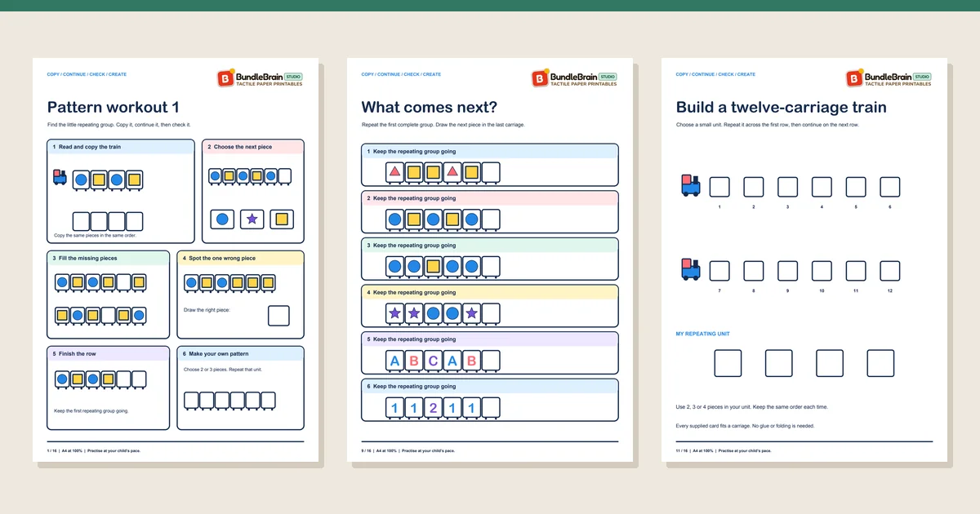Click 'Use 2, 3 or 4 pieces in your unit' text
This screenshot has height=514, width=980.
(752, 406)
